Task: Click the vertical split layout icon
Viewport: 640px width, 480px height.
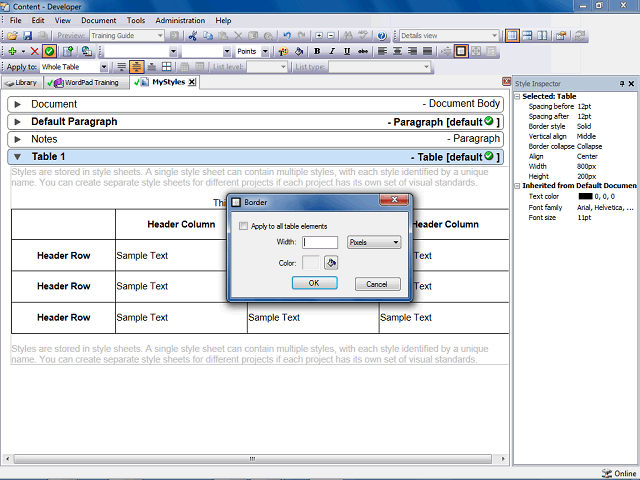Action: tap(542, 36)
